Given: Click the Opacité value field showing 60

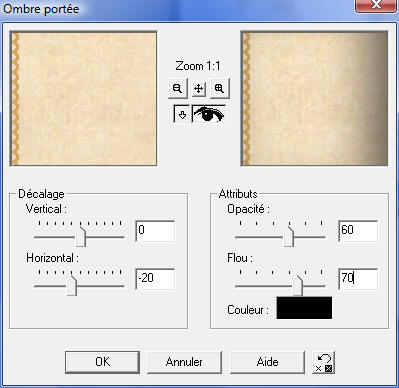Looking at the screenshot, I should pyautogui.click(x=358, y=231).
